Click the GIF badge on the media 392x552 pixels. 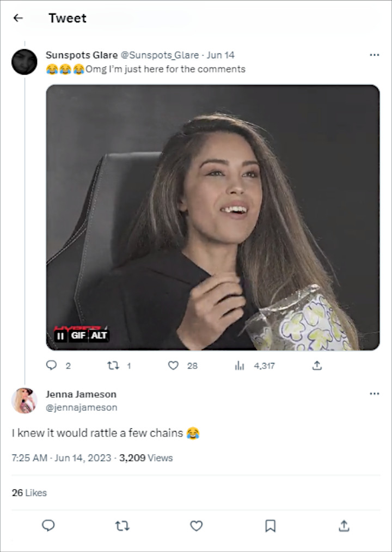pos(78,336)
